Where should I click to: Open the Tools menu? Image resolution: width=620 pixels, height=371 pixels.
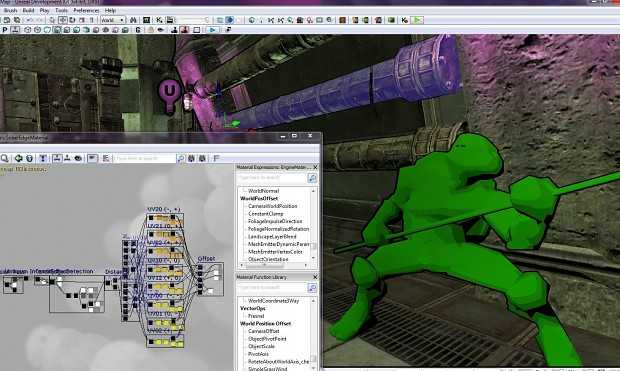click(61, 10)
